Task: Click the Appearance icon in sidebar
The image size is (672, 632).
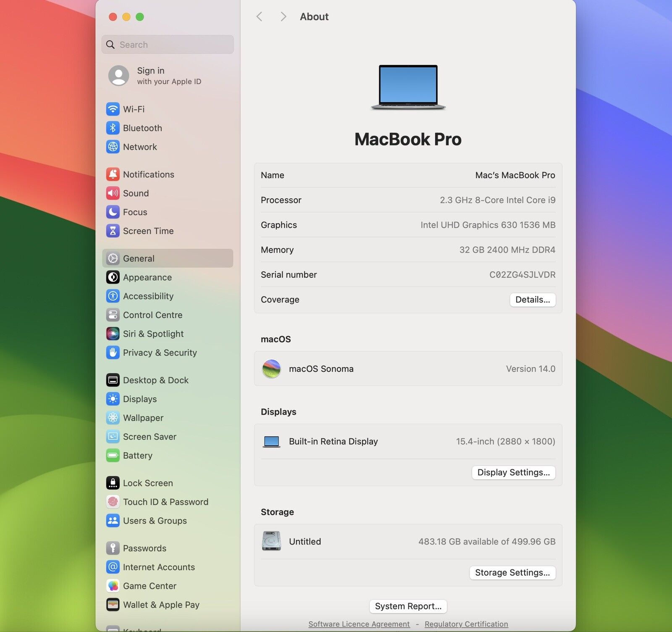Action: [x=113, y=277]
